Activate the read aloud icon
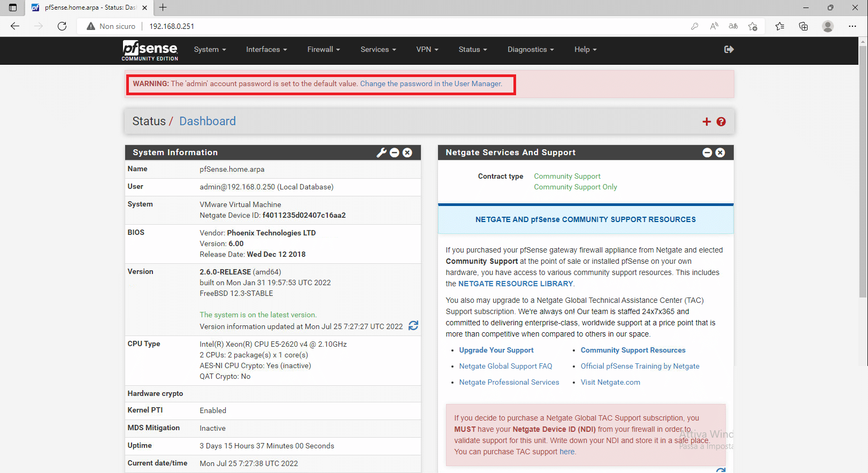The image size is (868, 473). [x=714, y=26]
